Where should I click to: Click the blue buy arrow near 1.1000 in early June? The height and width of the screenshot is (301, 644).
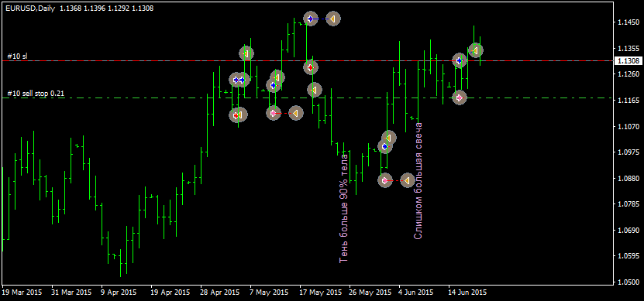coord(385,146)
